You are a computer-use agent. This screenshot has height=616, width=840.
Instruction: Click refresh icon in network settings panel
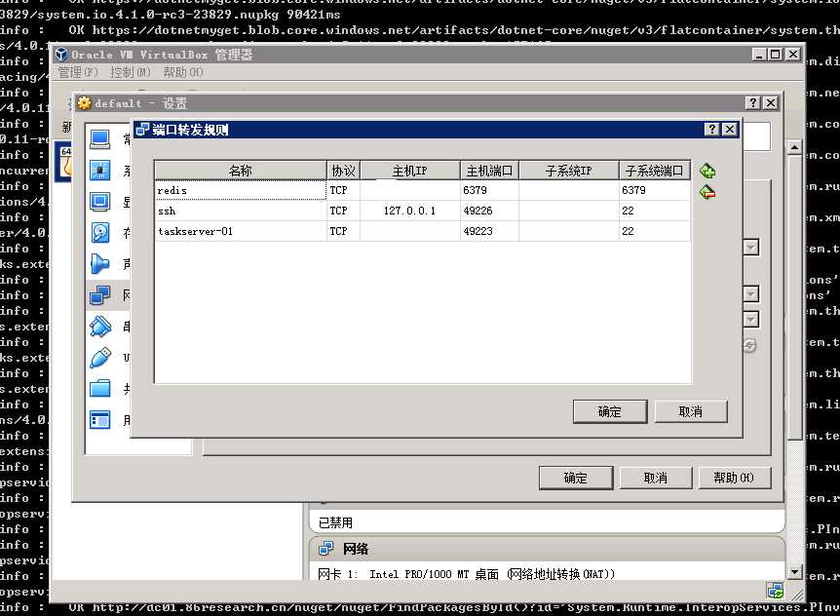pyautogui.click(x=750, y=345)
